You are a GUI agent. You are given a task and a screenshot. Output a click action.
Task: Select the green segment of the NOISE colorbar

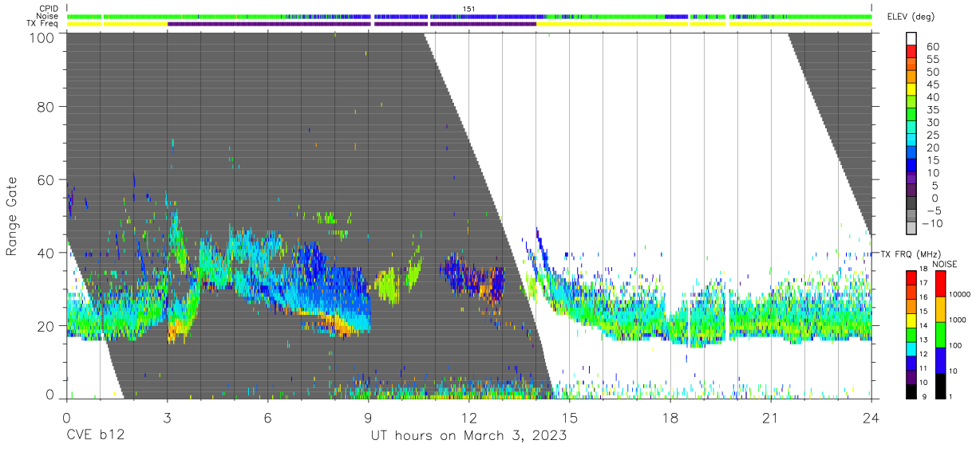[940, 335]
